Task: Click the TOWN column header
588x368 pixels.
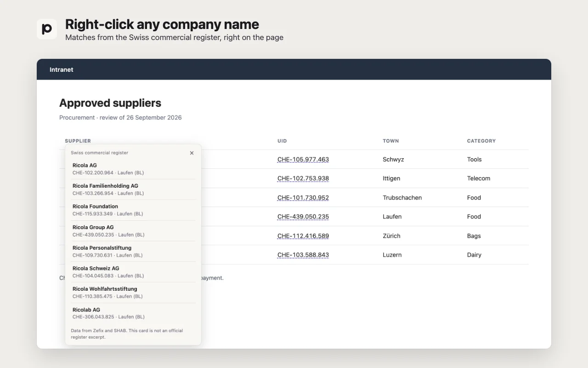Action: pyautogui.click(x=391, y=141)
